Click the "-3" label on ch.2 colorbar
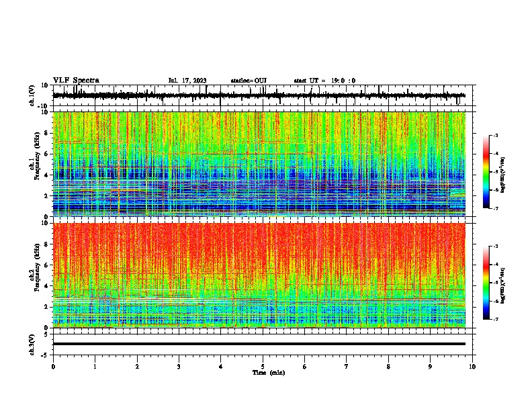The width and height of the screenshot is (532, 411). (496, 246)
